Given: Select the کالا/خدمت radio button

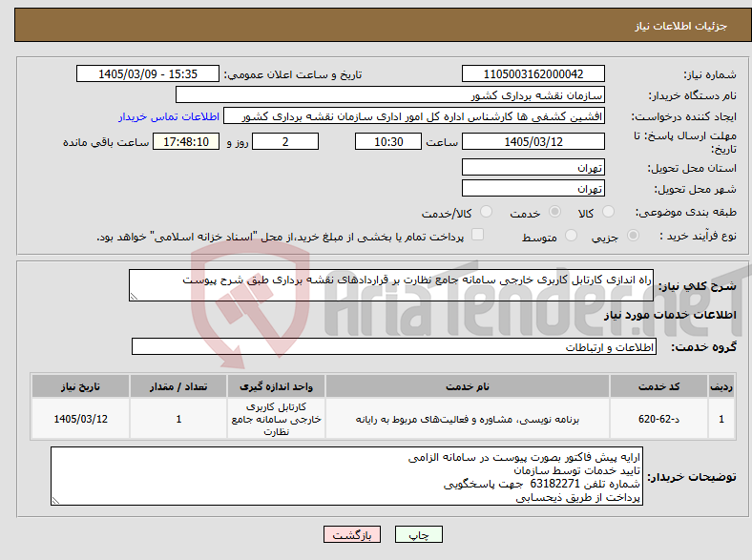Looking at the screenshot, I should click(x=487, y=212).
